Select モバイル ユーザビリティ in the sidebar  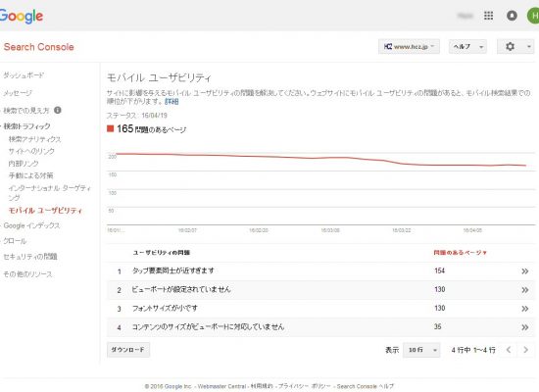(45, 211)
